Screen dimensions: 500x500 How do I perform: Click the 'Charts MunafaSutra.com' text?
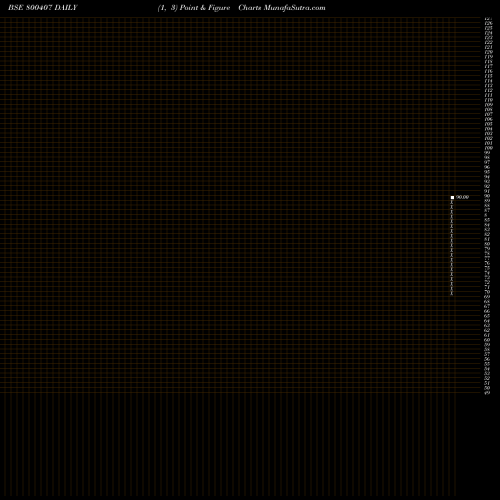pos(282,8)
